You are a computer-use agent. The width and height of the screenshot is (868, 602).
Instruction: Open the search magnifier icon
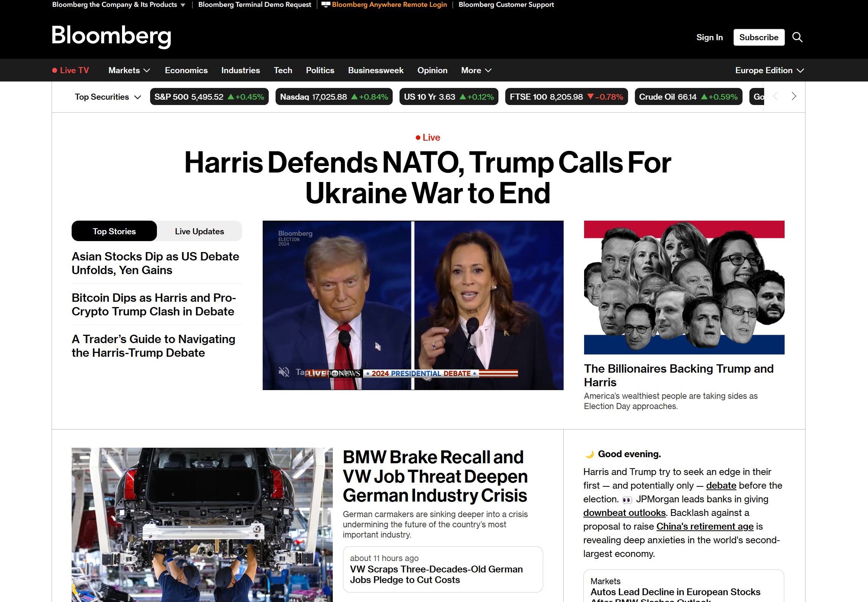[797, 37]
